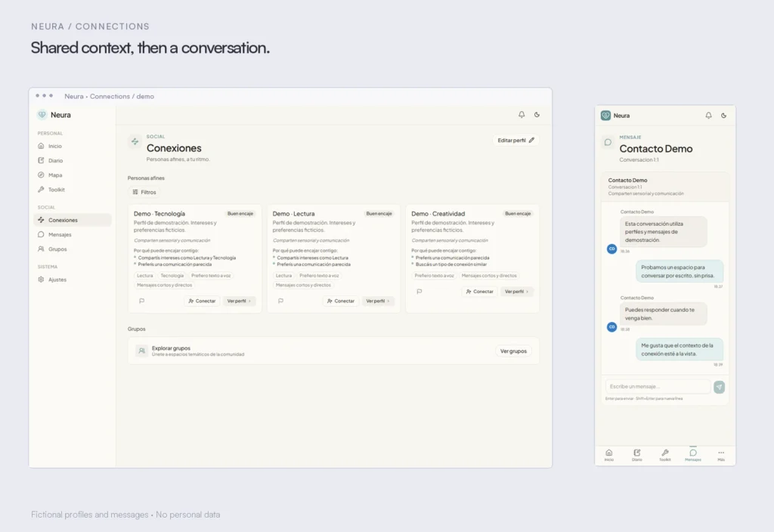Open Mensajes in the desktop sidebar
The width and height of the screenshot is (774, 532).
tap(72, 234)
